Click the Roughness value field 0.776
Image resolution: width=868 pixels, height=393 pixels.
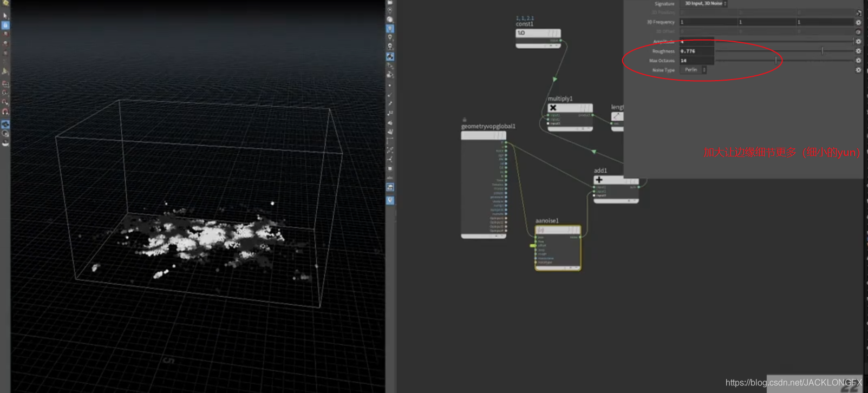tap(696, 51)
